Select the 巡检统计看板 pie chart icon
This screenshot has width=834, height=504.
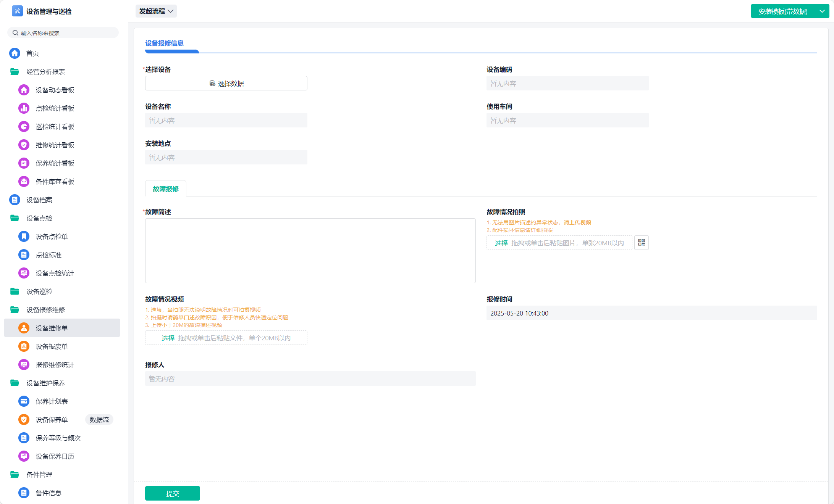(24, 127)
